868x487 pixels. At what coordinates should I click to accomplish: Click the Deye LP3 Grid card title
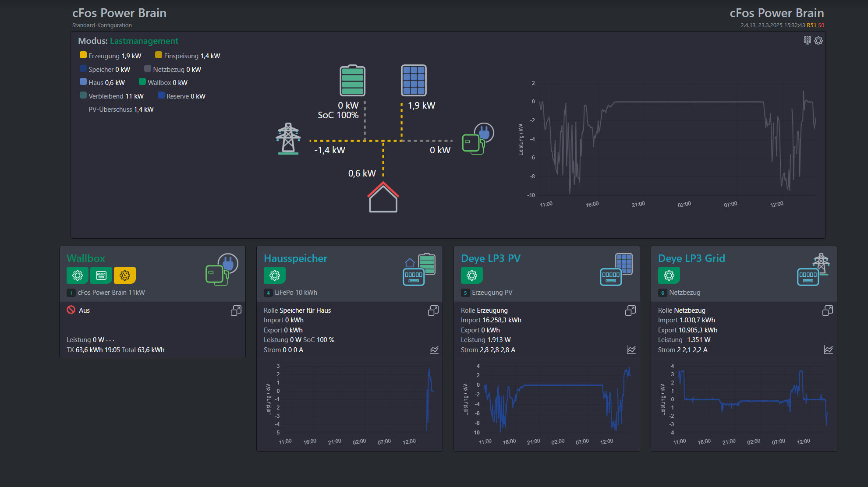coord(691,258)
